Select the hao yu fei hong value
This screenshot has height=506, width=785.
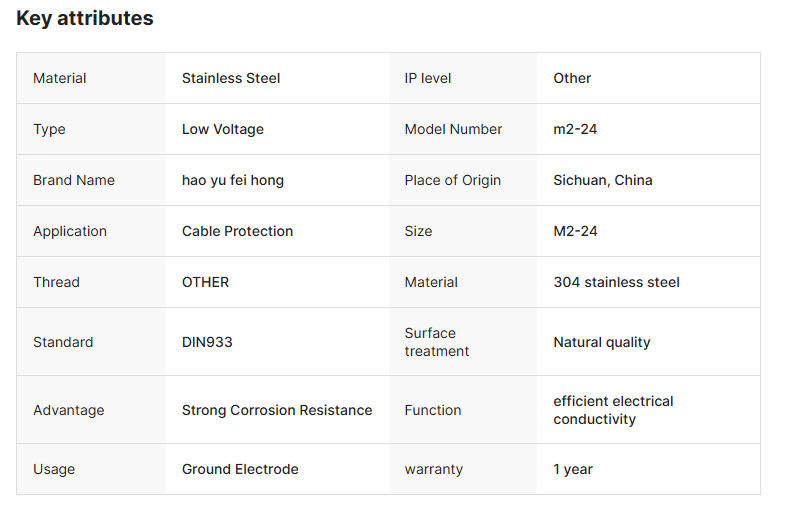pyautogui.click(x=233, y=180)
